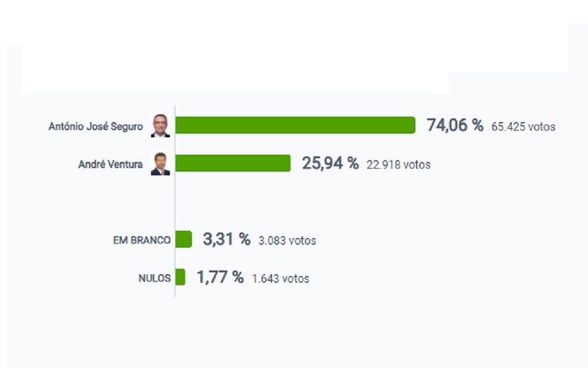This screenshot has width=588, height=368.
Task: Click the 25,94 % percentage value
Action: coord(330,164)
